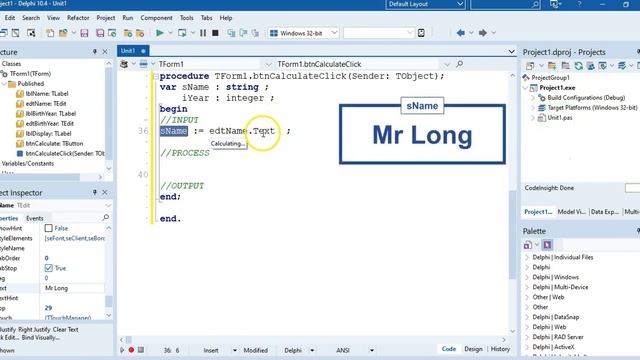Switch to the History tab

500,349
